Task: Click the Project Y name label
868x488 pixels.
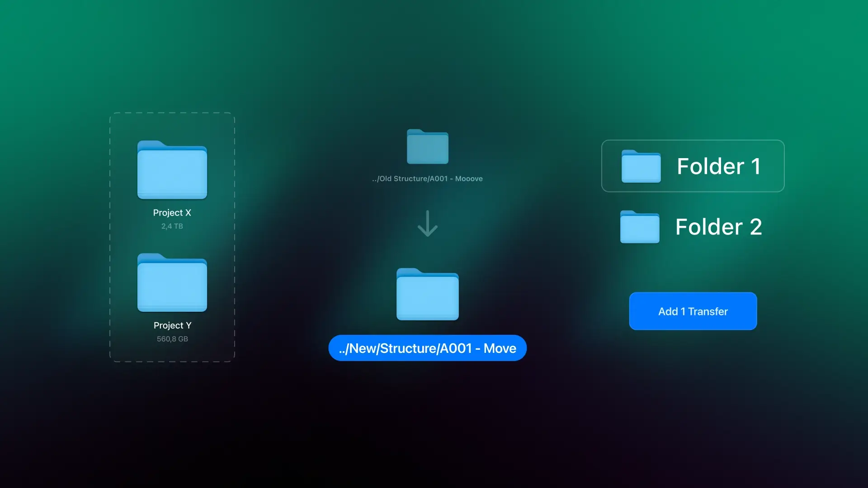Action: click(x=173, y=325)
